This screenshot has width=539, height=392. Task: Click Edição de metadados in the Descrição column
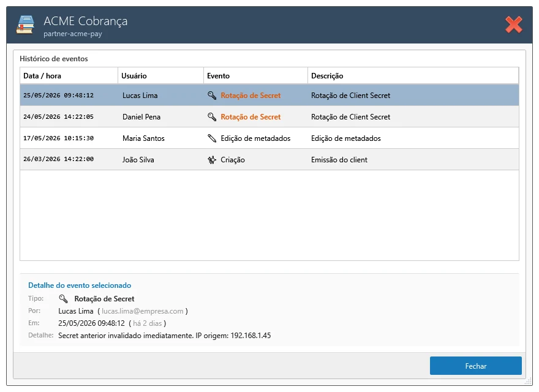346,138
